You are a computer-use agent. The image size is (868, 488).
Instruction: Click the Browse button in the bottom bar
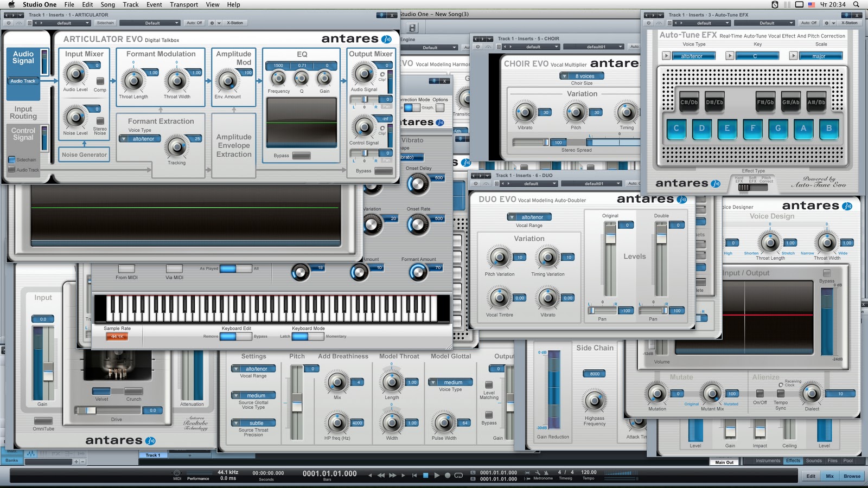(852, 476)
